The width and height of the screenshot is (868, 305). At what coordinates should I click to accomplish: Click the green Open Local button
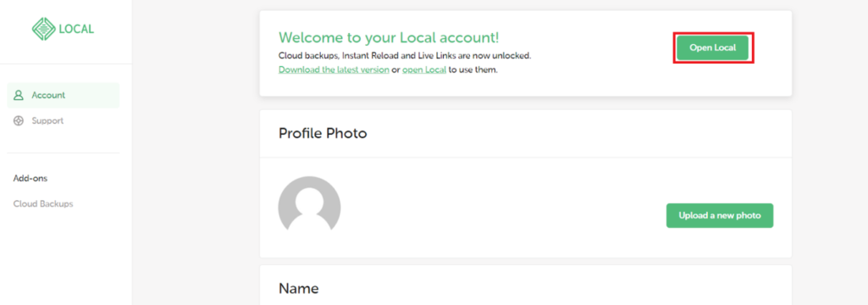[712, 47]
